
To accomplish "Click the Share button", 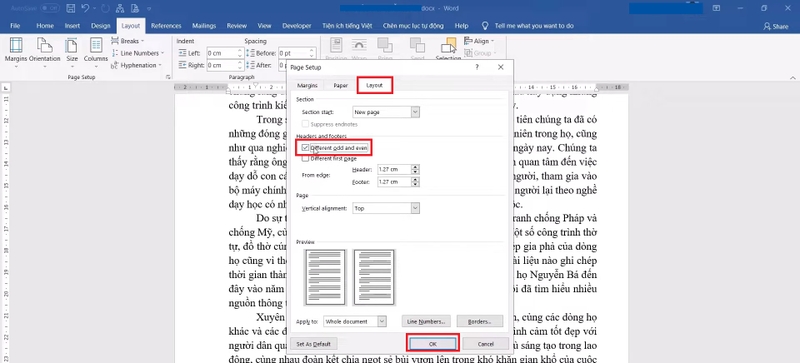I will coord(776,26).
